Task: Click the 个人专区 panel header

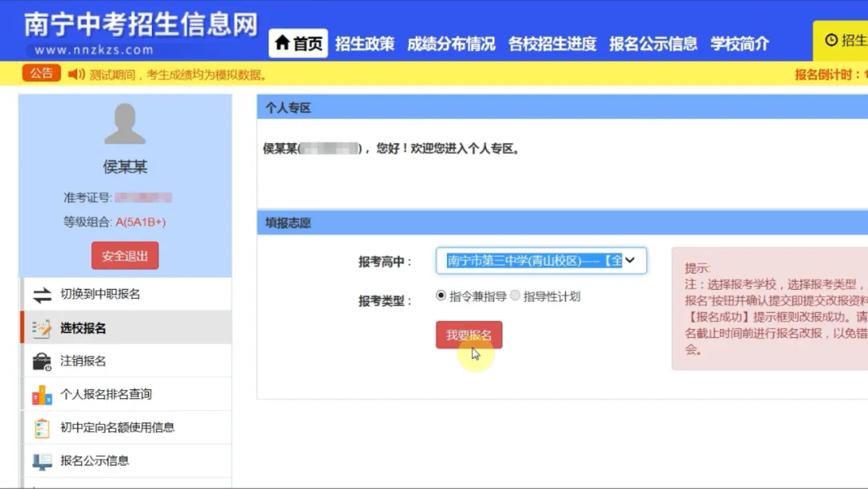Action: tap(563, 108)
